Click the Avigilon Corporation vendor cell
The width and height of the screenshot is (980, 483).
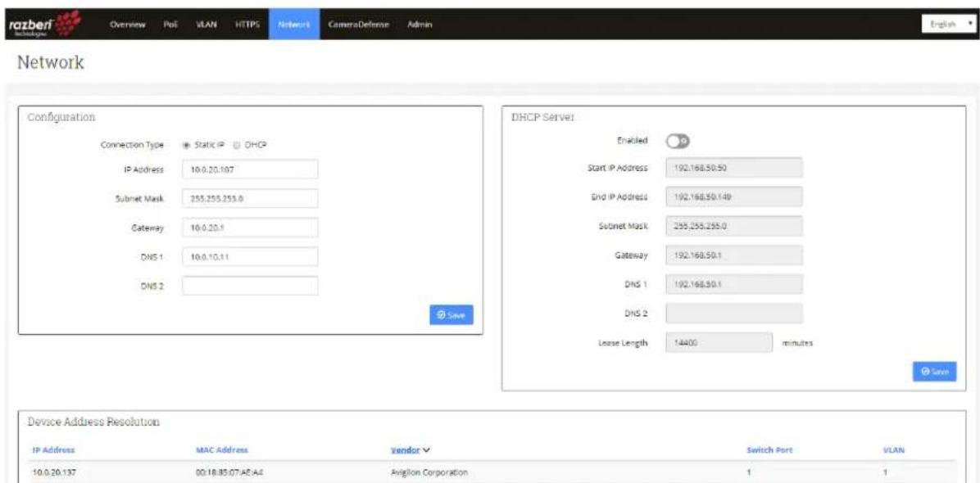pos(428,472)
